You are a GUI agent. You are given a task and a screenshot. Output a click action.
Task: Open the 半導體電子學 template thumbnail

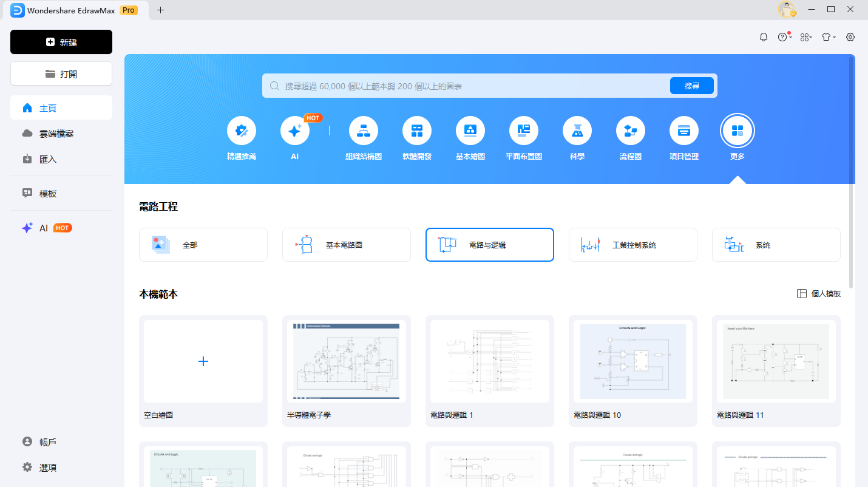click(x=346, y=361)
